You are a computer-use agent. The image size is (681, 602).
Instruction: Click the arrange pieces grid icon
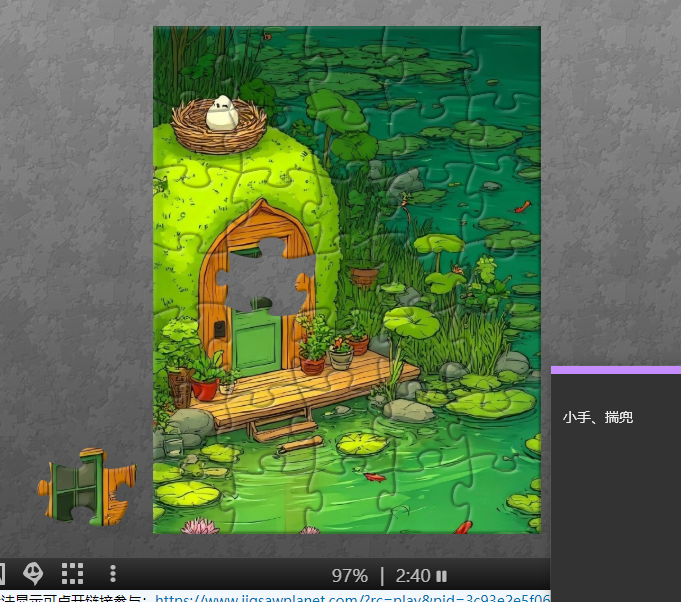[72, 574]
